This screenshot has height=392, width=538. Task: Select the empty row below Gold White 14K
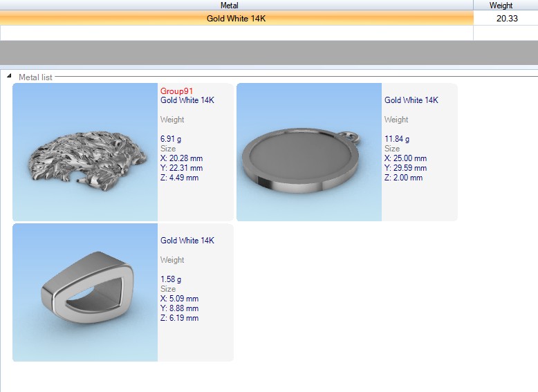click(236, 32)
